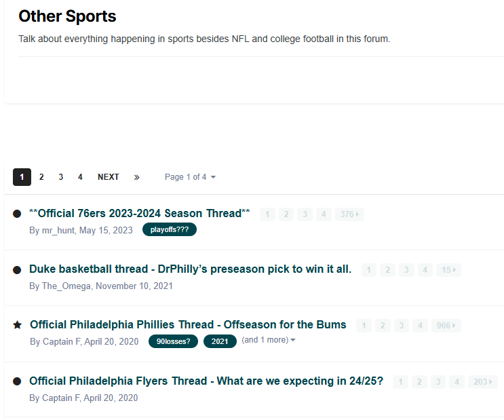
Task: Click the '90losses?' tag
Action: coord(173,341)
